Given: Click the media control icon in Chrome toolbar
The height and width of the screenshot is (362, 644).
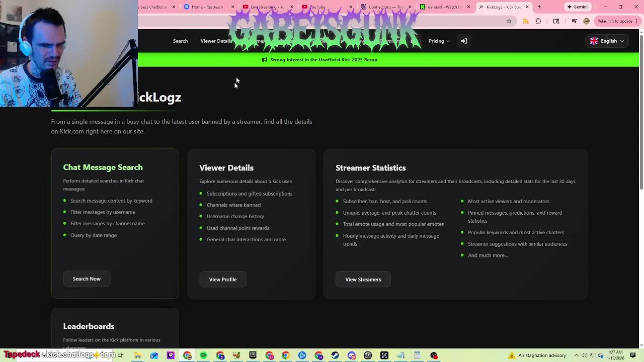Looking at the screenshot, I should coord(574,21).
